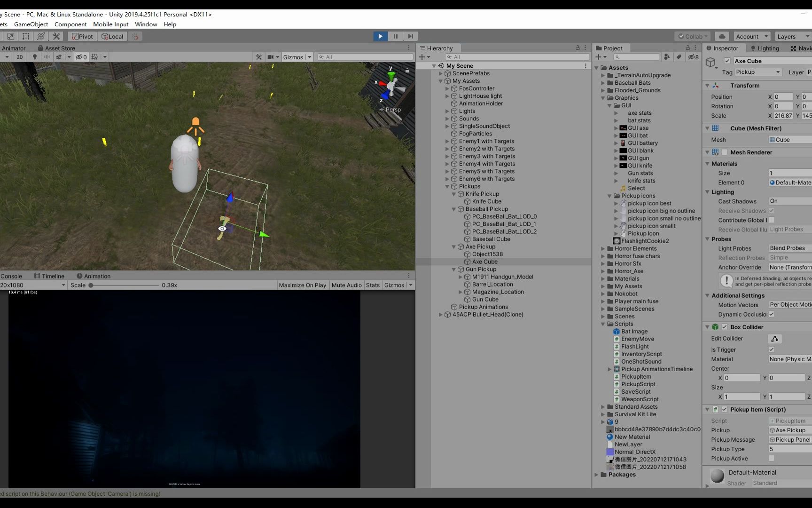Expand Gun Pickup in the Hierarchy
Screen dimensions: 812x508
pos(454,269)
